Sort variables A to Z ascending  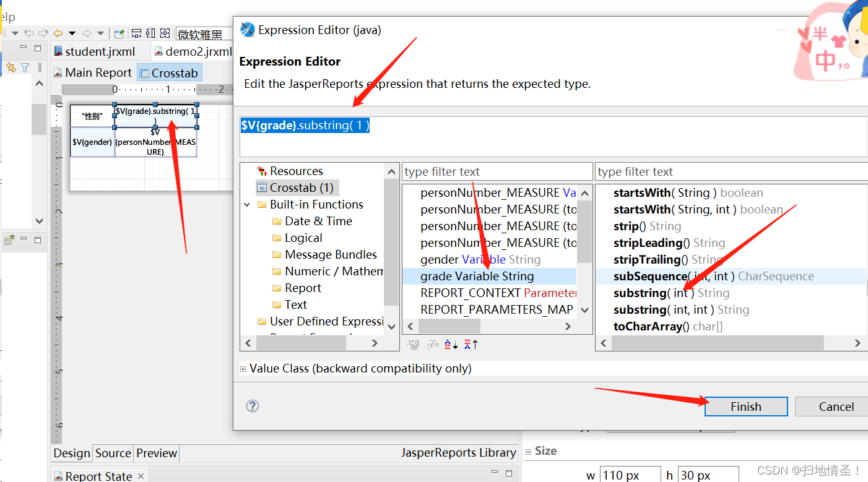tap(451, 344)
